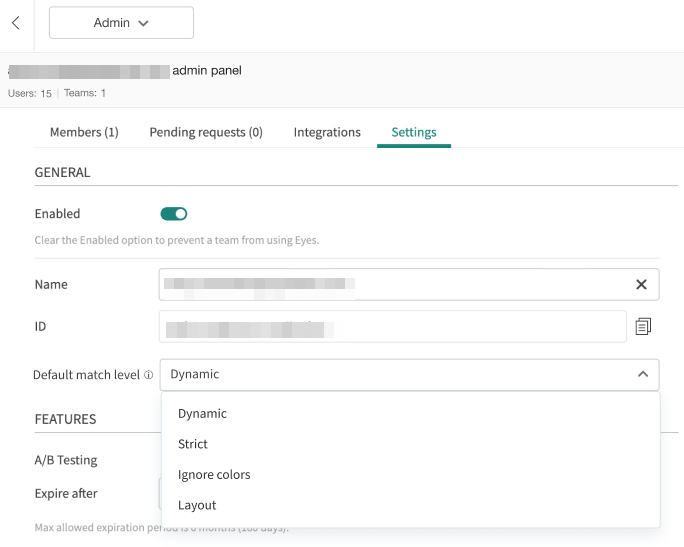Toggle the Enabled switch off

pos(174,214)
